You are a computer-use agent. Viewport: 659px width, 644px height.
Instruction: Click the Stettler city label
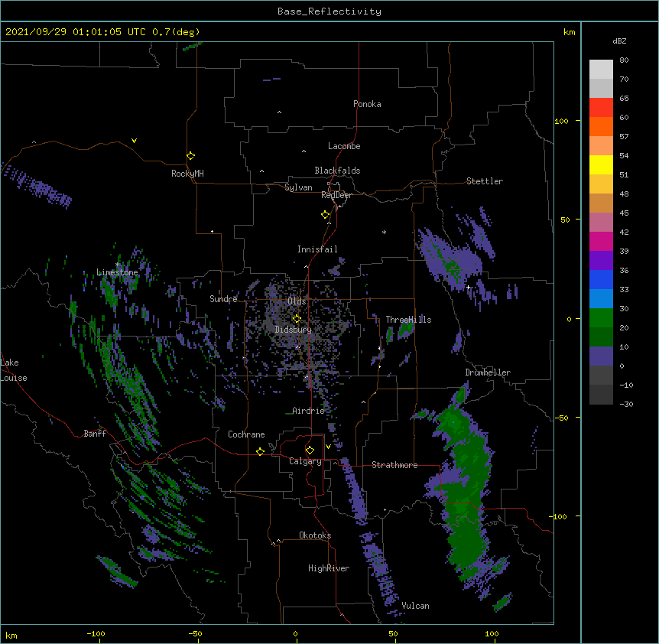tap(485, 181)
